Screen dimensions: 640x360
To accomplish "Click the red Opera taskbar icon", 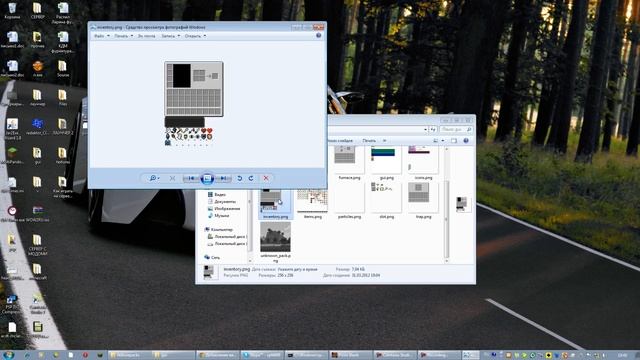I will (x=85, y=355).
